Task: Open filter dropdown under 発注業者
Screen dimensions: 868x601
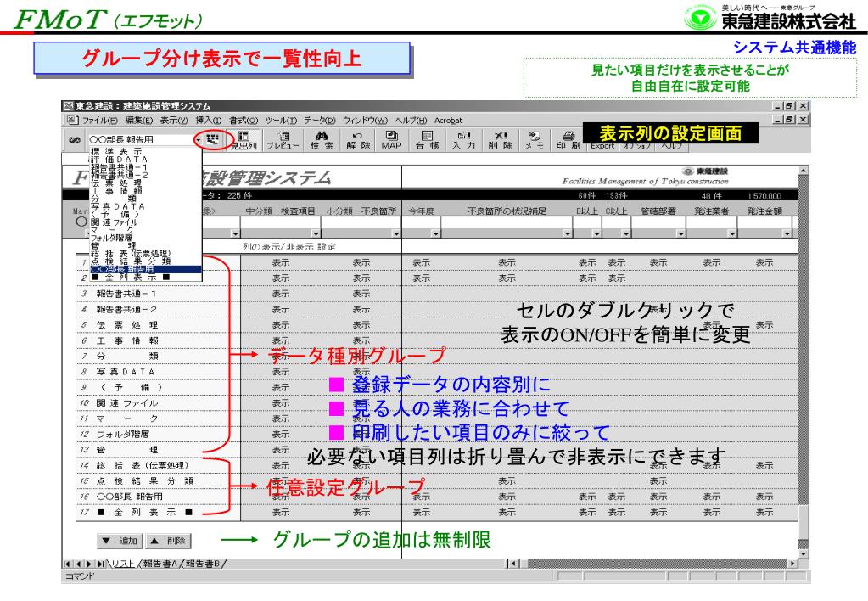Action: coord(732,233)
